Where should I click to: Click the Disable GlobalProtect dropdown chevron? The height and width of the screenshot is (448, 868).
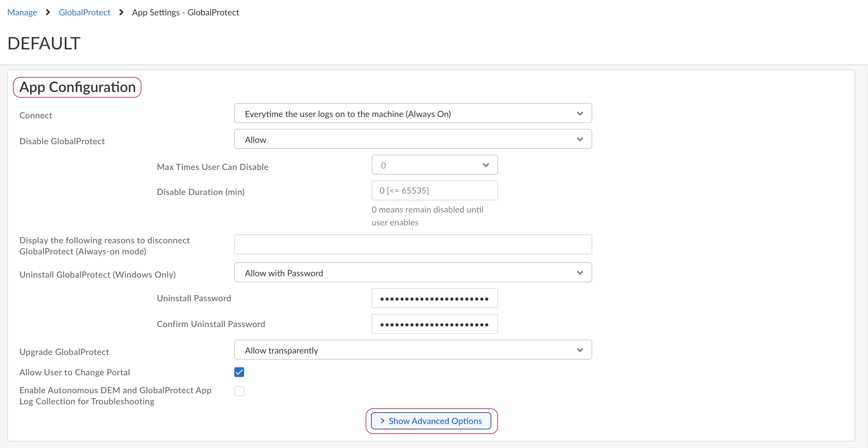pos(580,140)
